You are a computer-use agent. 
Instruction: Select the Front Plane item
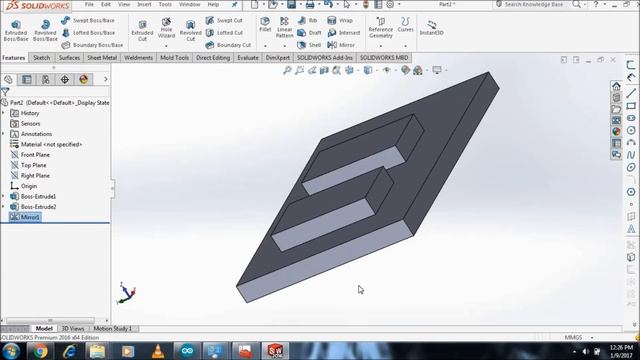tap(30, 155)
